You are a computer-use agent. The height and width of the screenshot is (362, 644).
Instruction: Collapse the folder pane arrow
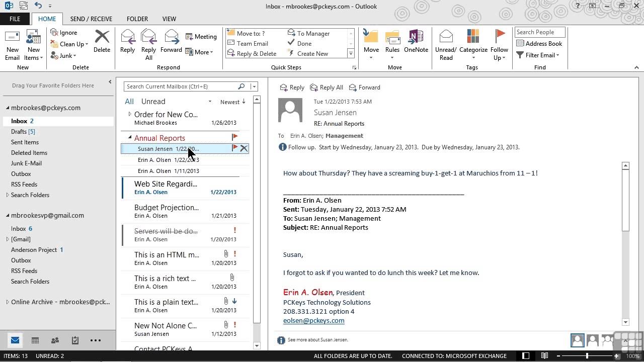110,82
